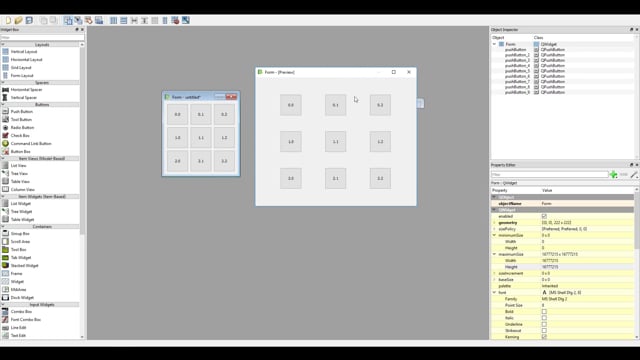Pick Line Edit in Widget Box

point(18,327)
